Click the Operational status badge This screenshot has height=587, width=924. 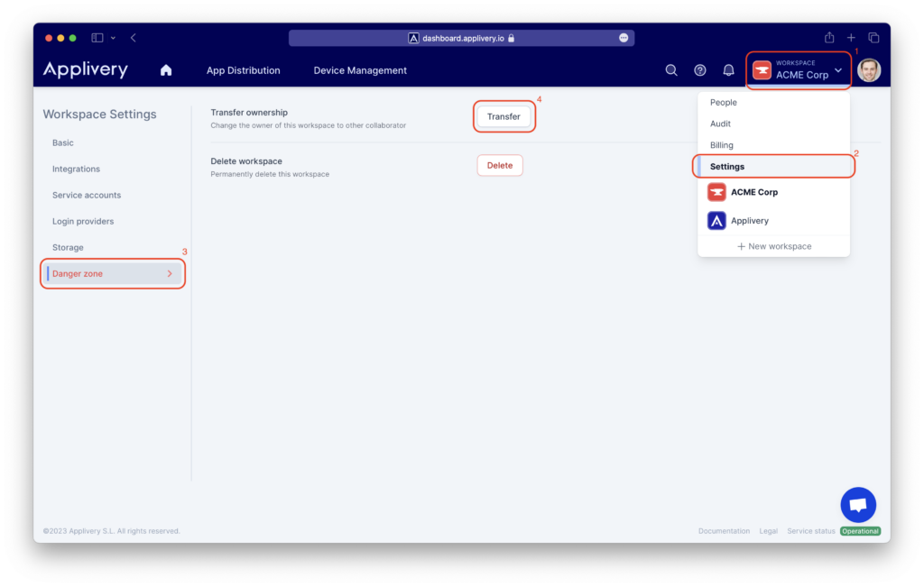(860, 531)
